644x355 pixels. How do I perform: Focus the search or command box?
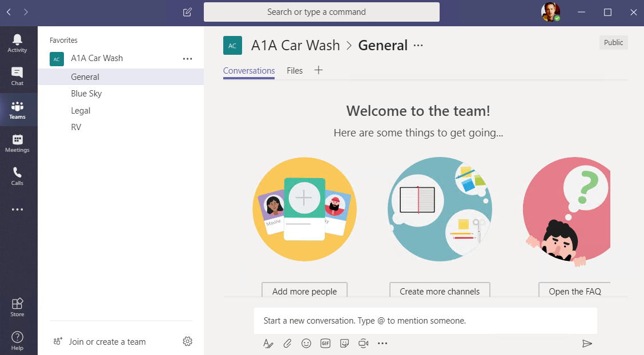point(321,12)
